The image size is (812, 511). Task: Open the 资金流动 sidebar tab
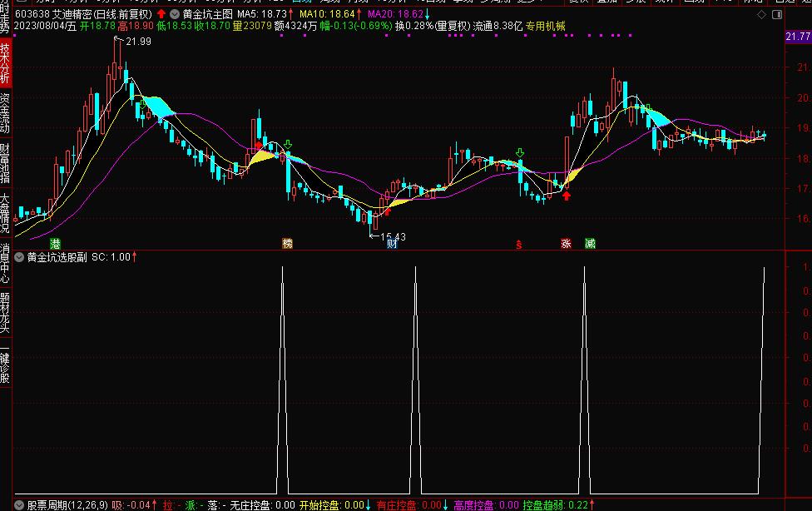(5, 113)
